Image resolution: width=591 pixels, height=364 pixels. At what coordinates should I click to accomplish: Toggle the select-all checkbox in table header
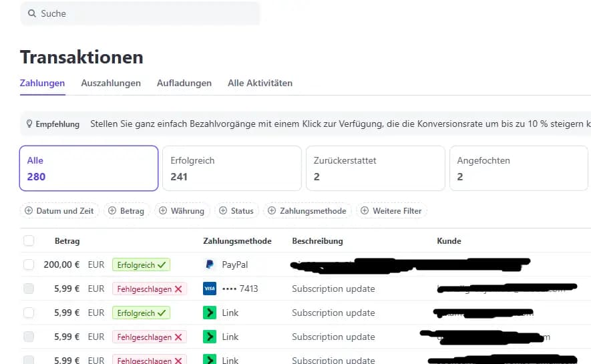click(x=29, y=240)
